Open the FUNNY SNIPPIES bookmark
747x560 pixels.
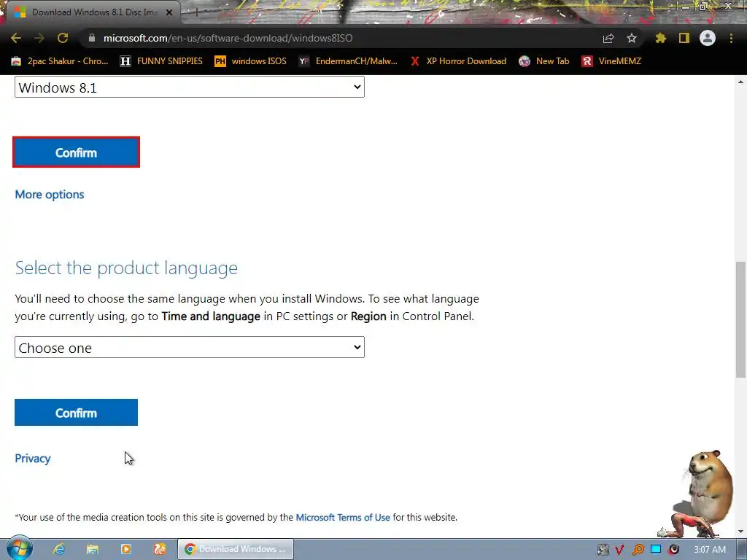pos(161,61)
